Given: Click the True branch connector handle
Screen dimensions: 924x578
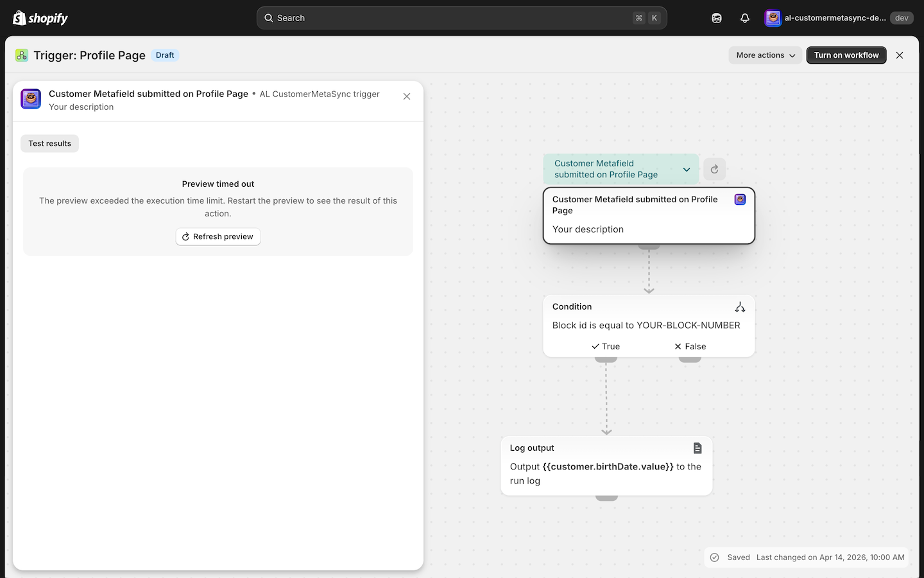Looking at the screenshot, I should click(x=606, y=360).
